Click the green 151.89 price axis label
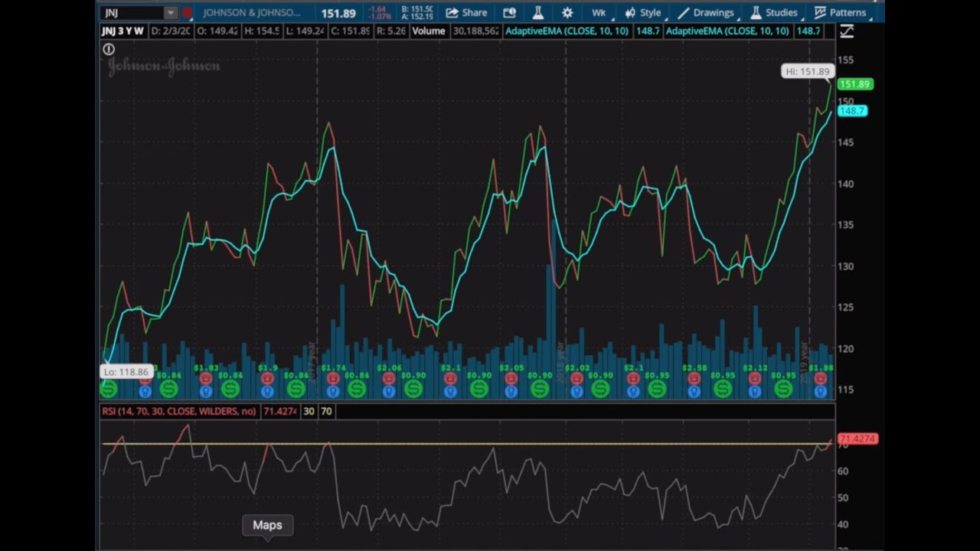 pos(854,84)
